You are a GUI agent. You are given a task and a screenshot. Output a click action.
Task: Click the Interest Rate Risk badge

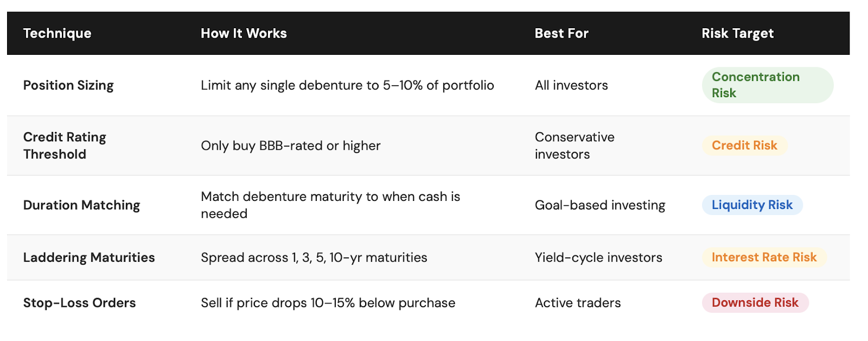(x=764, y=257)
